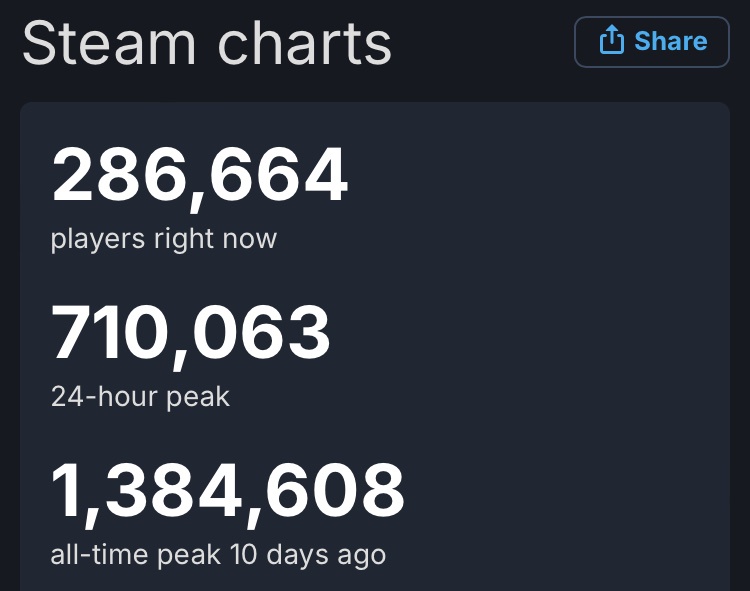Click the 286,664 current players number
The image size is (750, 591).
(x=199, y=176)
